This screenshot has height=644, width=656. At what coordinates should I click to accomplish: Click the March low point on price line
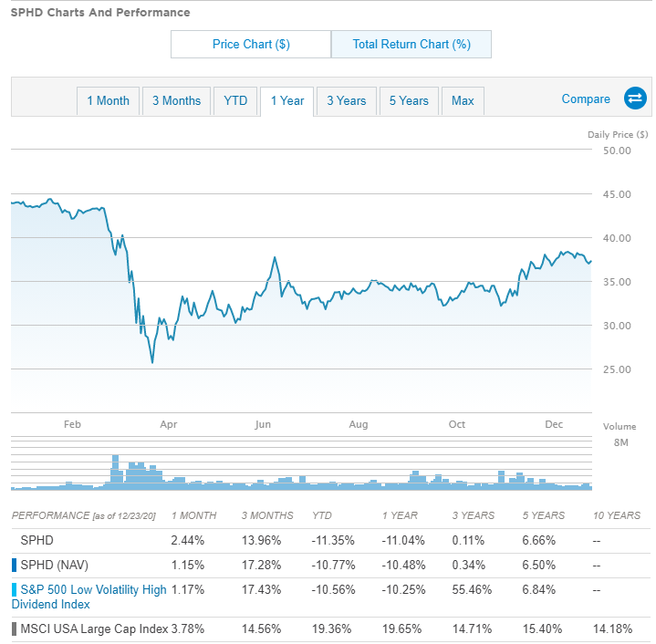tap(152, 362)
